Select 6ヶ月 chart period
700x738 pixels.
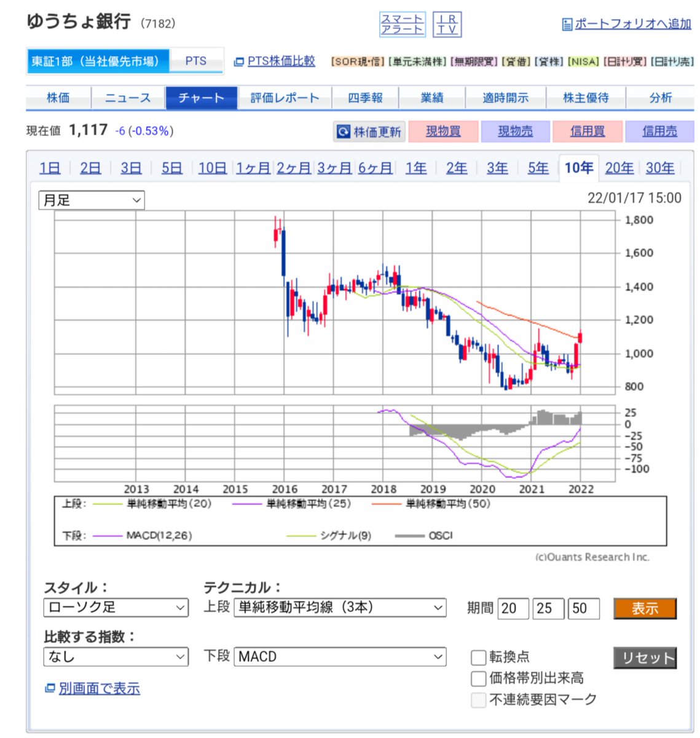[x=375, y=169]
